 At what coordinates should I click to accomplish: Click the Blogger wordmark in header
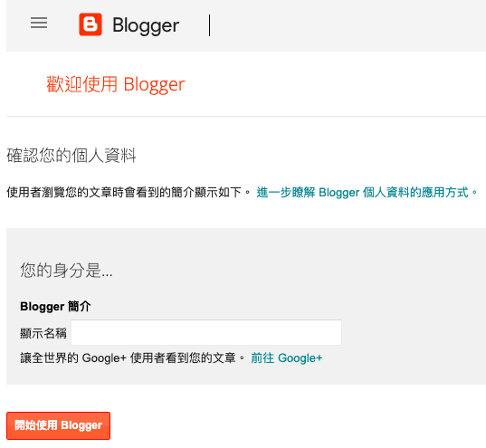(146, 25)
